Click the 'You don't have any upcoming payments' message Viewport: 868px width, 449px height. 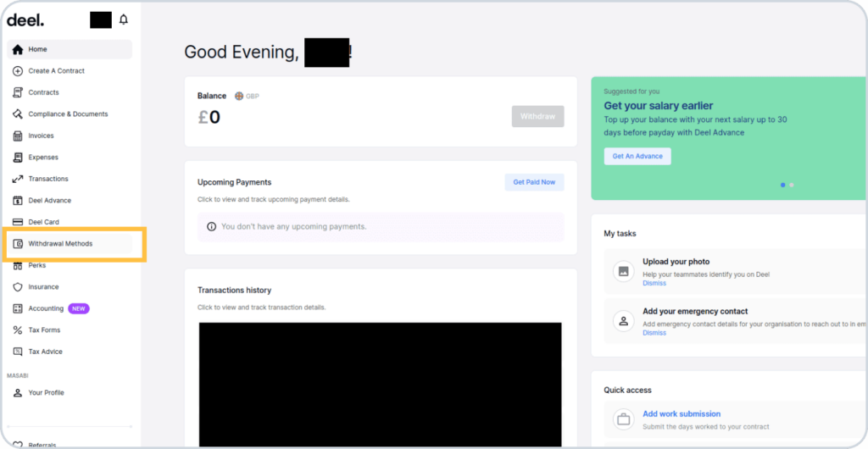tap(293, 227)
